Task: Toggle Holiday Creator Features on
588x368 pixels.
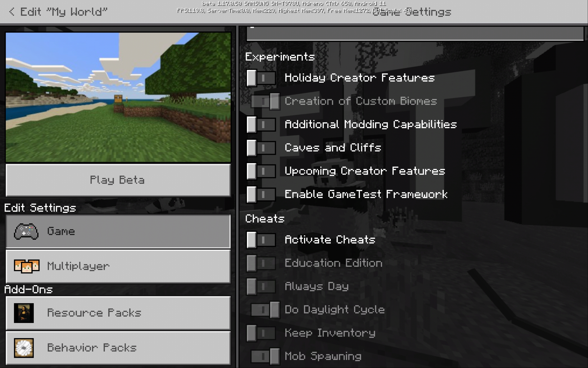Action: [261, 78]
